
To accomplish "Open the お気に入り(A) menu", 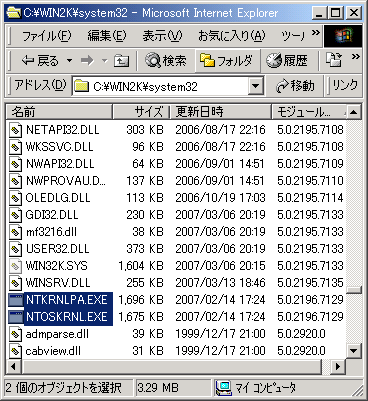I will [232, 36].
